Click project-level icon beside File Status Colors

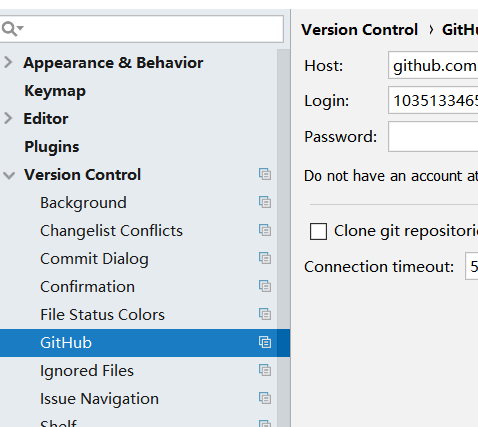coord(265,314)
